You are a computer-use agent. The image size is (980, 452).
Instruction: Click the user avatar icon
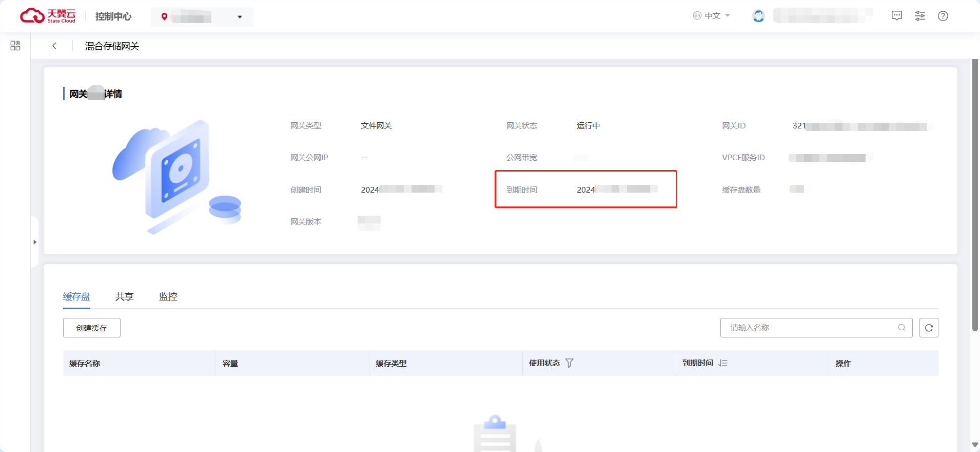pos(758,16)
